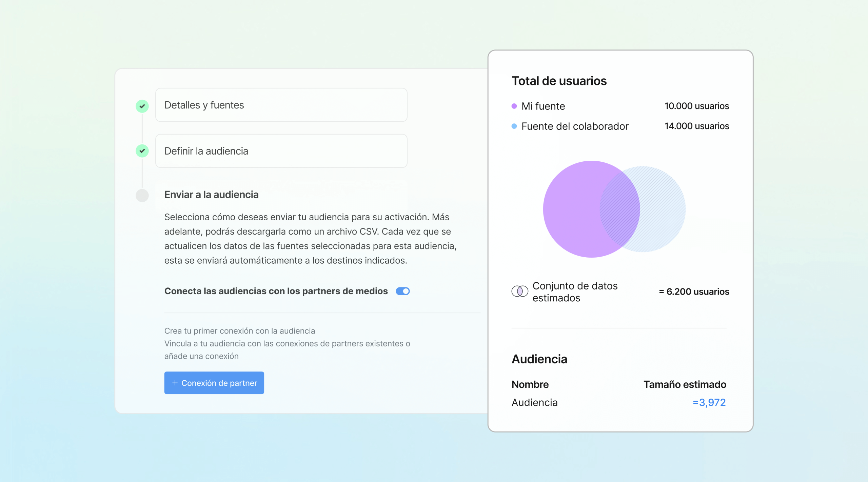Click the Total de usuarios heading

[x=559, y=80]
